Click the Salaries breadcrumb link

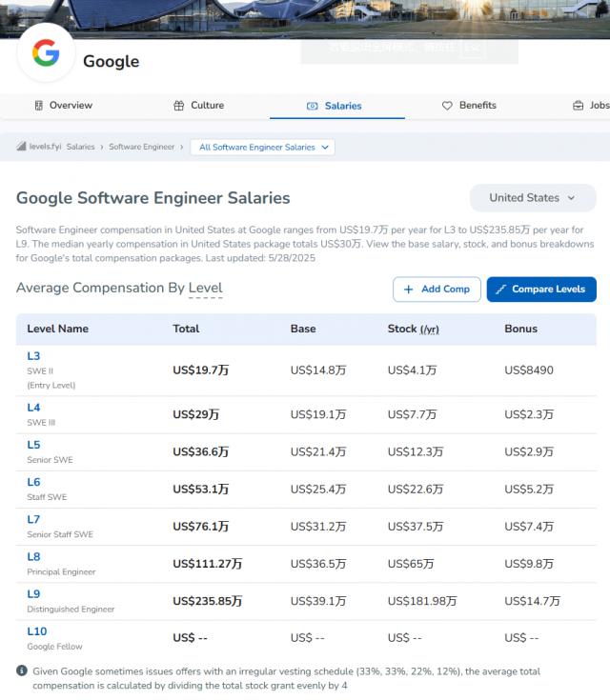tap(80, 148)
